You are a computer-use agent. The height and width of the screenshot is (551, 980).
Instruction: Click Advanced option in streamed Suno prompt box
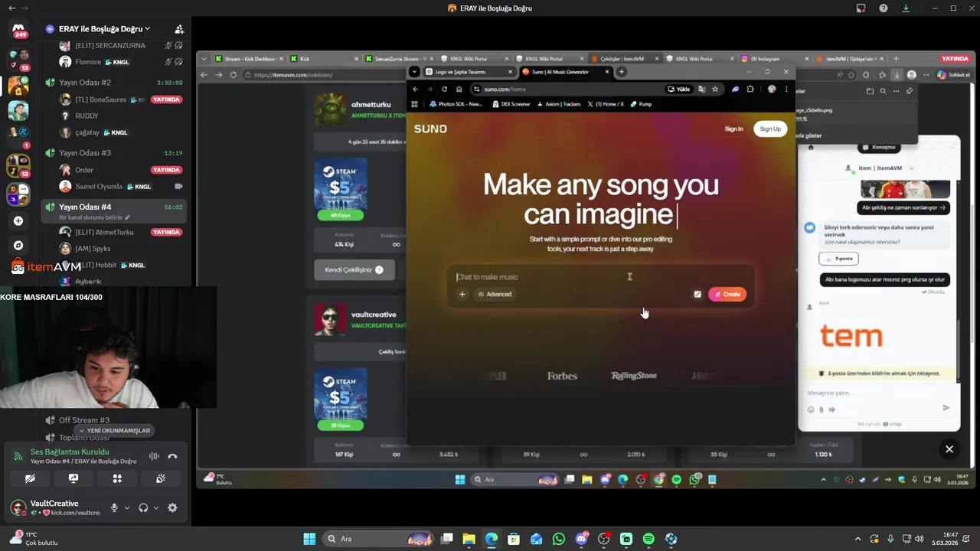pyautogui.click(x=495, y=294)
